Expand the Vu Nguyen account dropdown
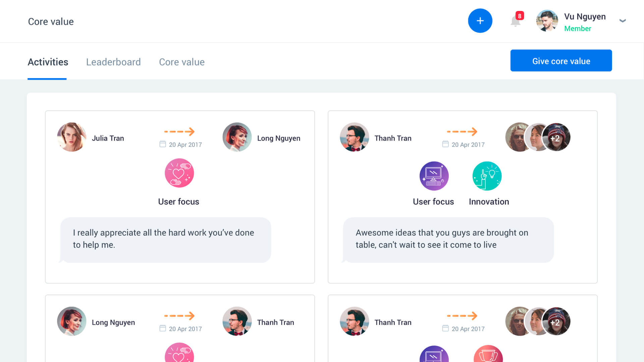Screen dimensions: 644x362 pyautogui.click(x=623, y=21)
